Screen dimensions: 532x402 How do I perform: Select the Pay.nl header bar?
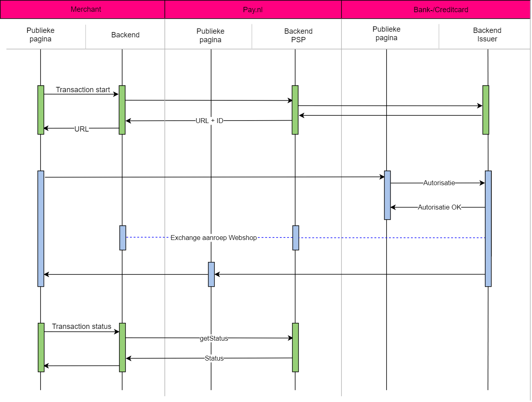click(x=253, y=9)
